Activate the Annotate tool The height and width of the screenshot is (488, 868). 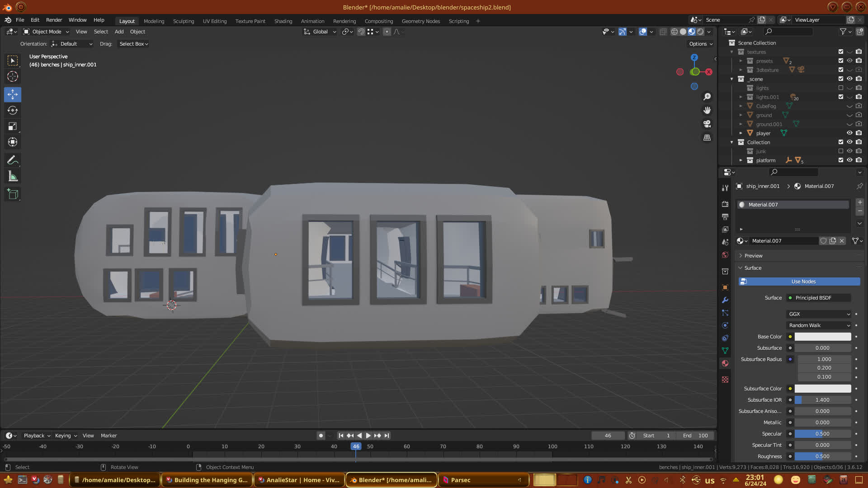(x=13, y=160)
